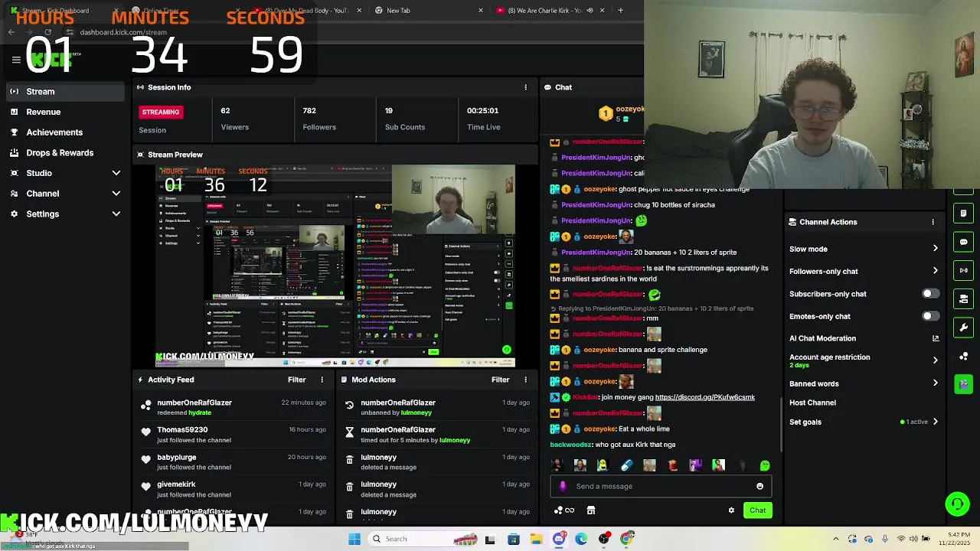980x551 pixels.
Task: Open chat settings gear icon
Action: coord(731,510)
